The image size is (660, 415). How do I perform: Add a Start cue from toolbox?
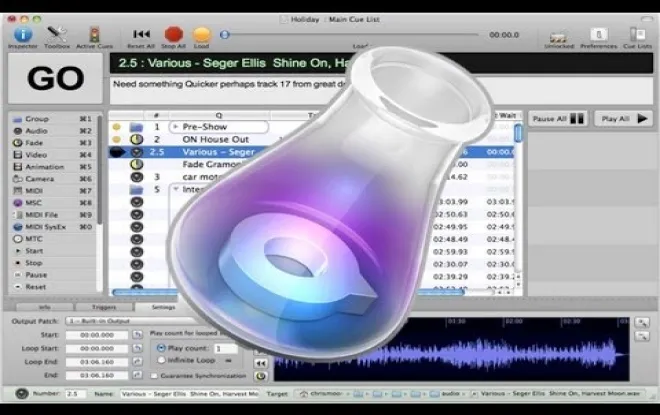coord(52,251)
